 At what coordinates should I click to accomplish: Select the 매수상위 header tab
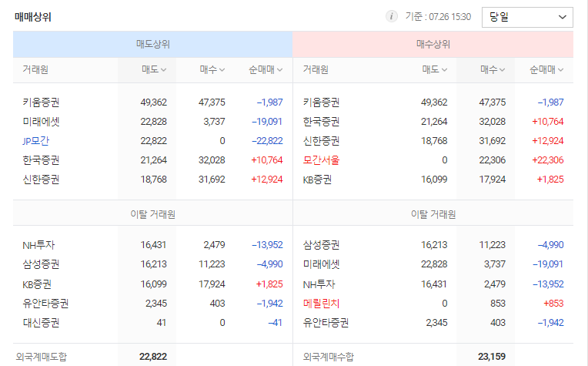(433, 44)
